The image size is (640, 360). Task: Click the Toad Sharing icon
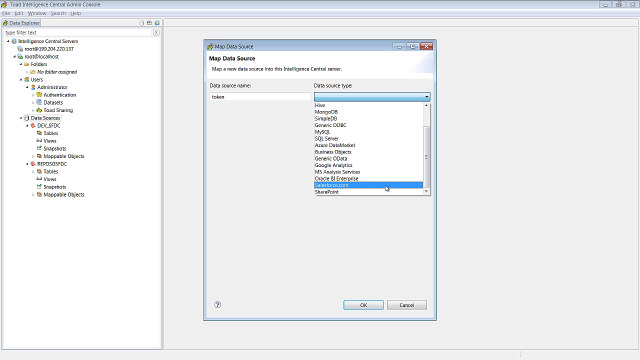(x=39, y=110)
